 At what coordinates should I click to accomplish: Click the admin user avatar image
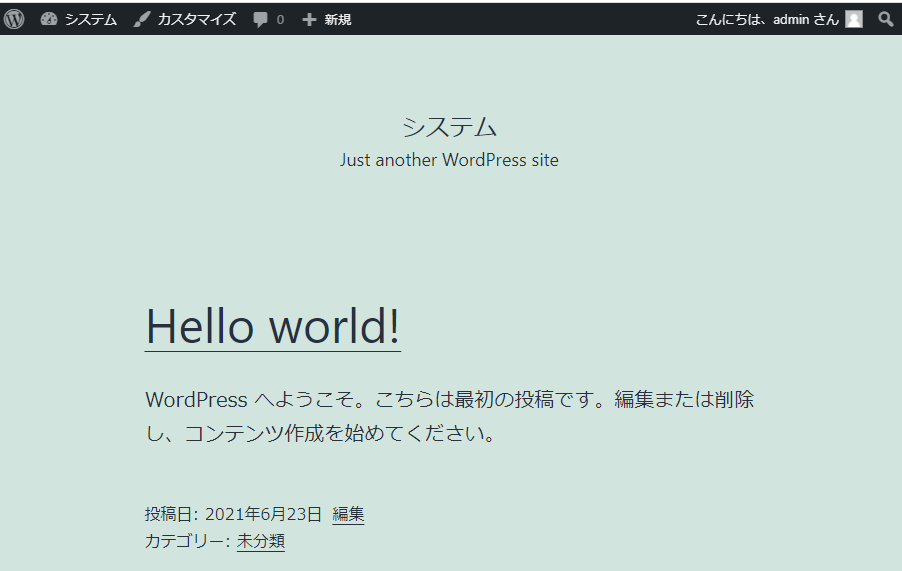point(853,19)
